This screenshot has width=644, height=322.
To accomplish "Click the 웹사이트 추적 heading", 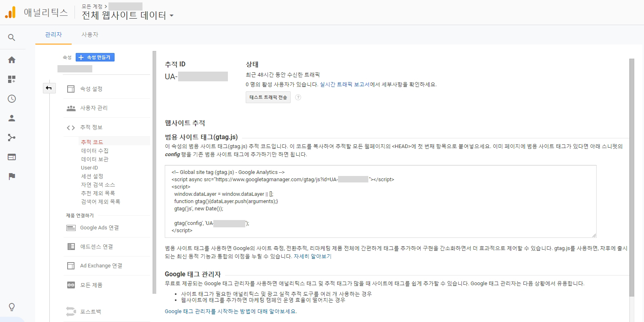I will [185, 123].
